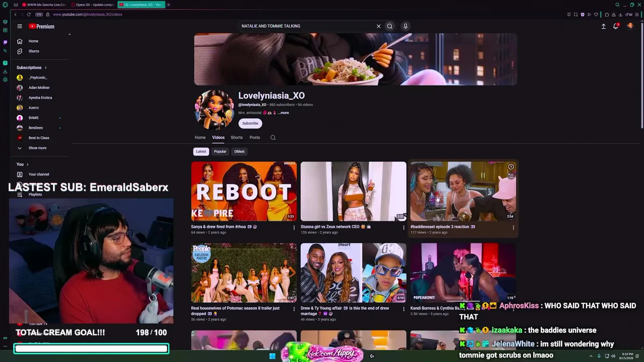
Task: Open the music player in Opera sidebar
Action: click(5, 63)
